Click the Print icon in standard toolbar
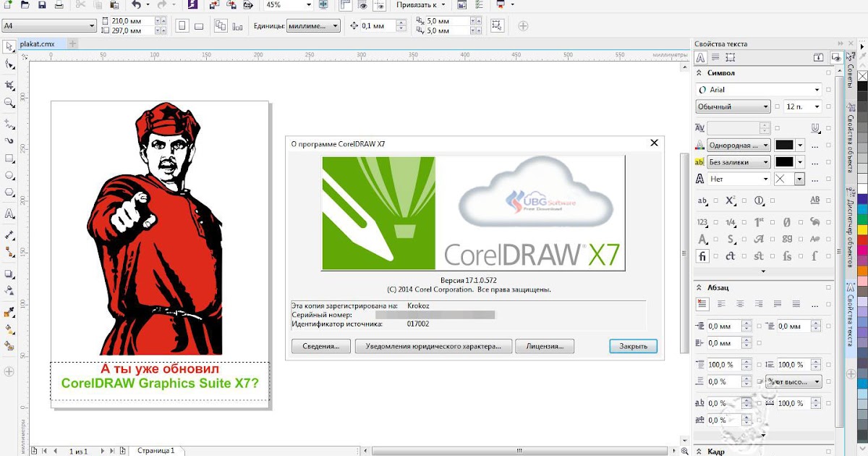 59,5
